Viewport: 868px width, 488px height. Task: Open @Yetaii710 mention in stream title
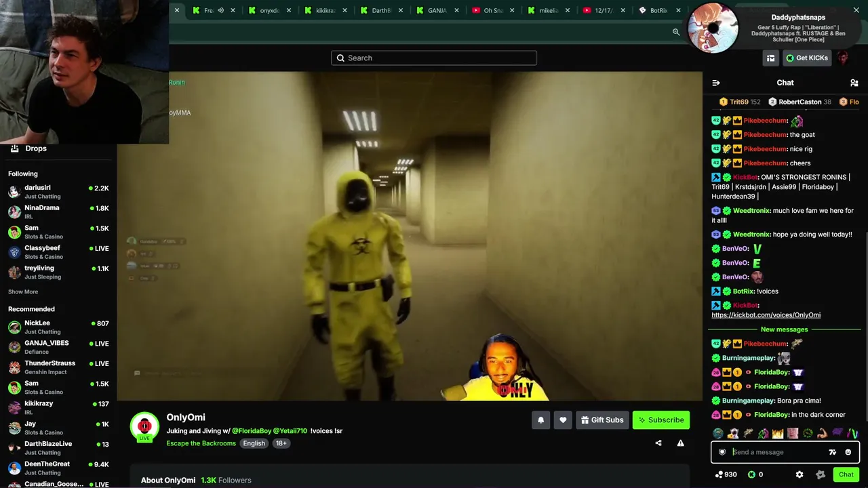click(290, 431)
